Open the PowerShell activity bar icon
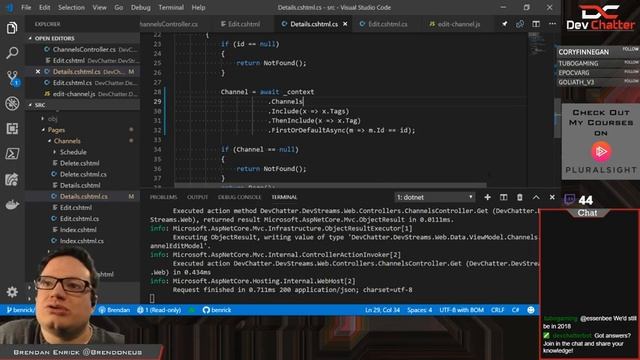 [x=12, y=154]
